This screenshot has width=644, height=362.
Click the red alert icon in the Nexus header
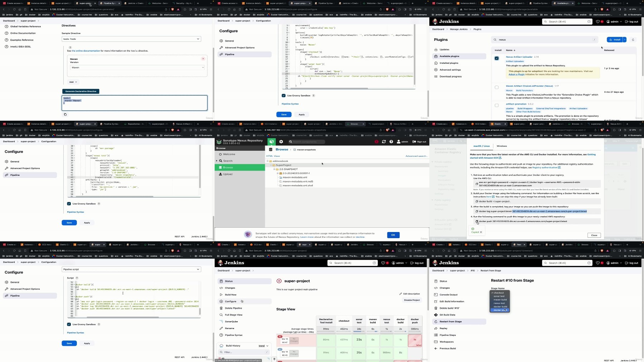coord(376,142)
